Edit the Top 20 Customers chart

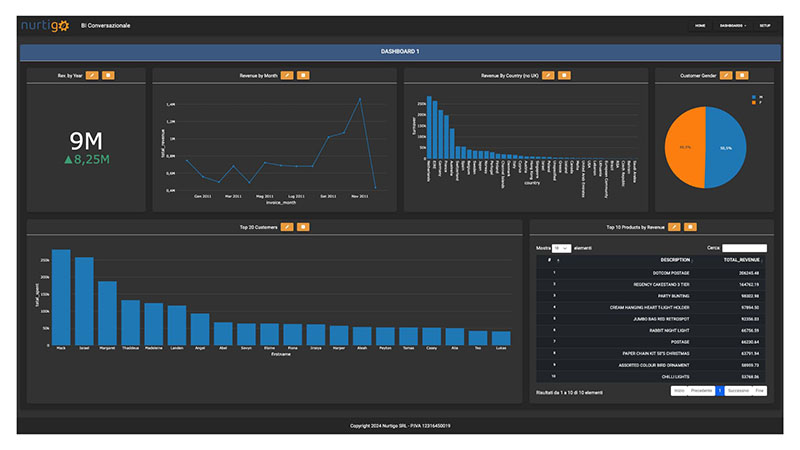click(x=287, y=227)
